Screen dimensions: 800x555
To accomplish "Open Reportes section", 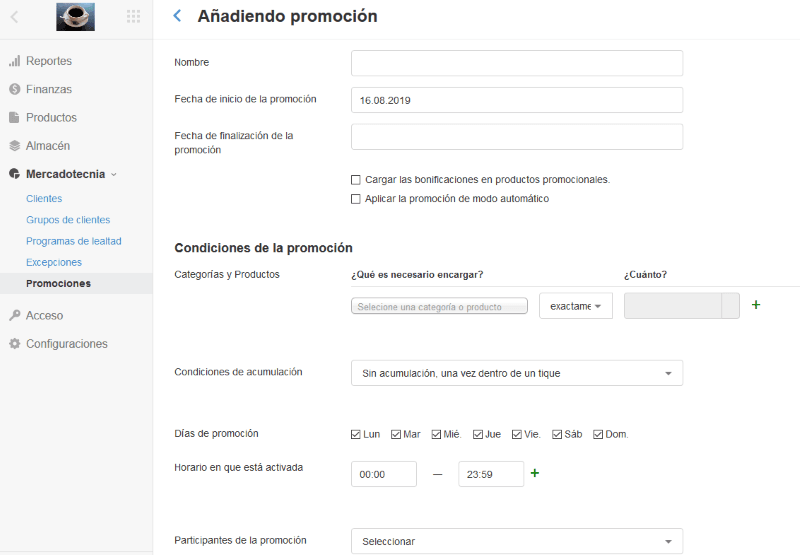I will tap(49, 61).
